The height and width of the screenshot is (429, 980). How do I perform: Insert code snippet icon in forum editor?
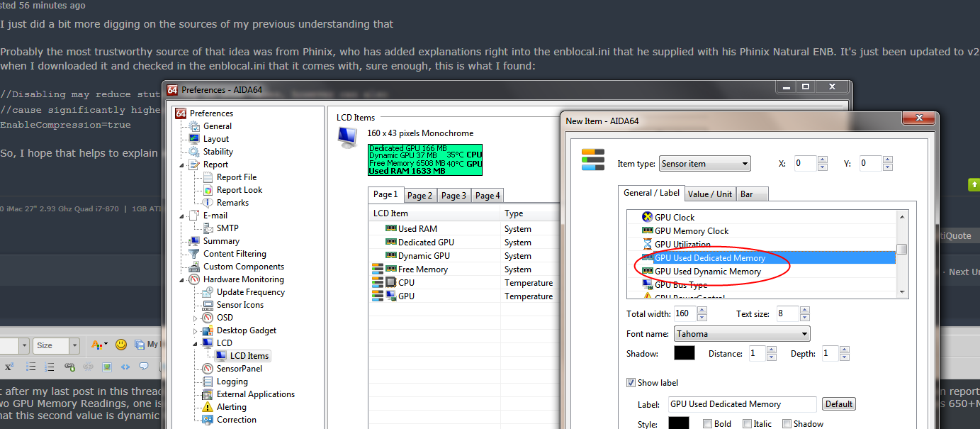[125, 367]
